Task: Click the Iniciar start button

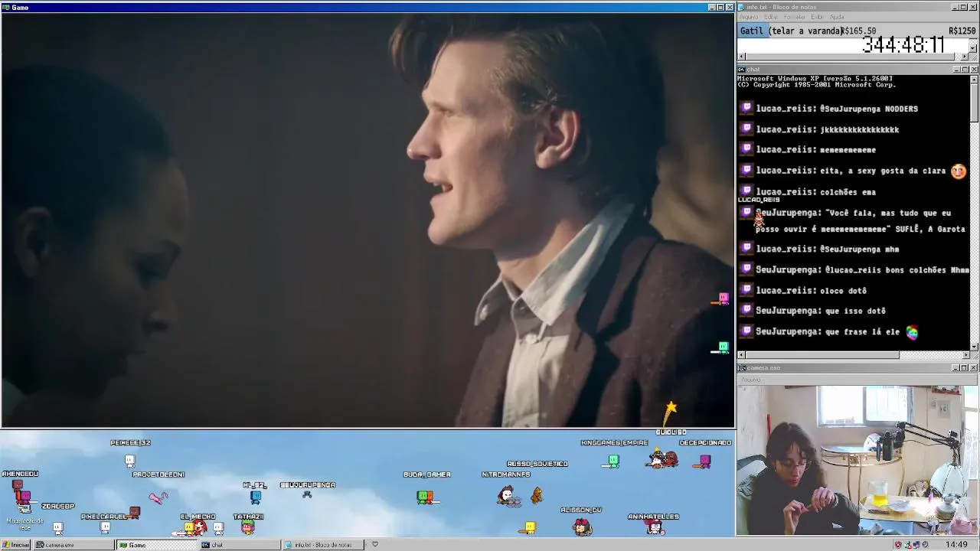Action: (15, 545)
